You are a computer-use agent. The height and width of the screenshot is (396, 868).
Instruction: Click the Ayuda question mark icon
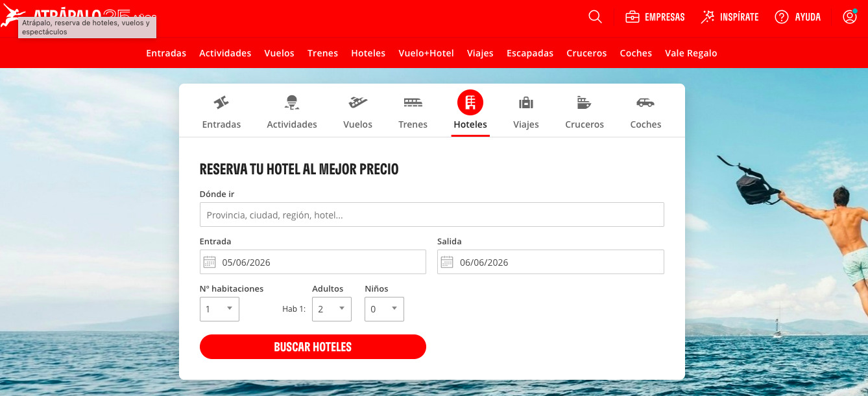(782, 17)
